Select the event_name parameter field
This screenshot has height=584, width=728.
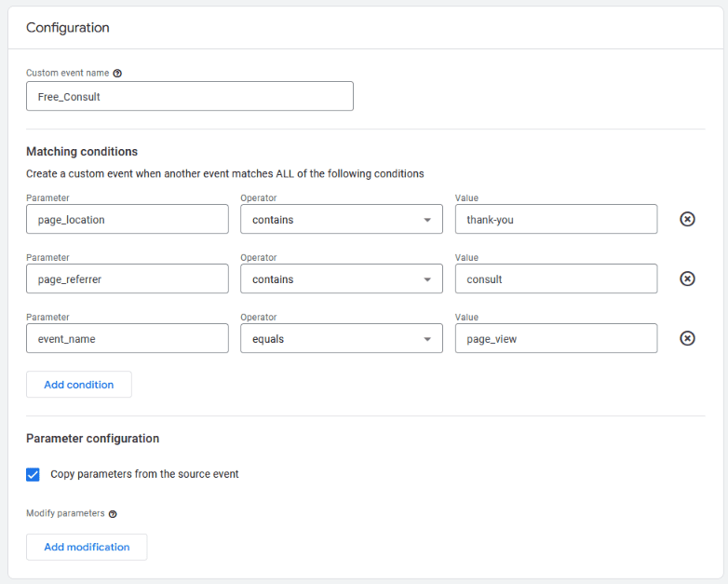(x=128, y=338)
